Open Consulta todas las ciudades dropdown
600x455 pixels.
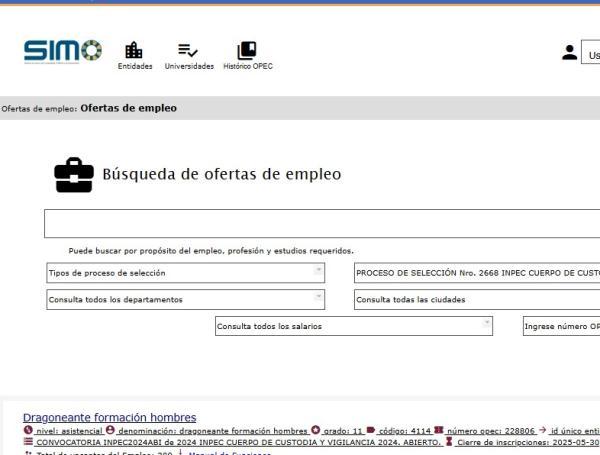tap(477, 300)
